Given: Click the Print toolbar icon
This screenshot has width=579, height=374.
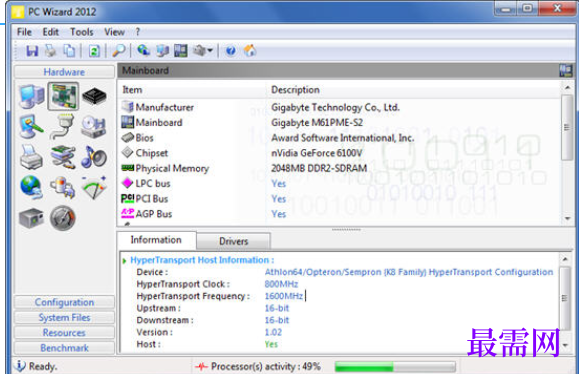Looking at the screenshot, I should click(x=51, y=51).
